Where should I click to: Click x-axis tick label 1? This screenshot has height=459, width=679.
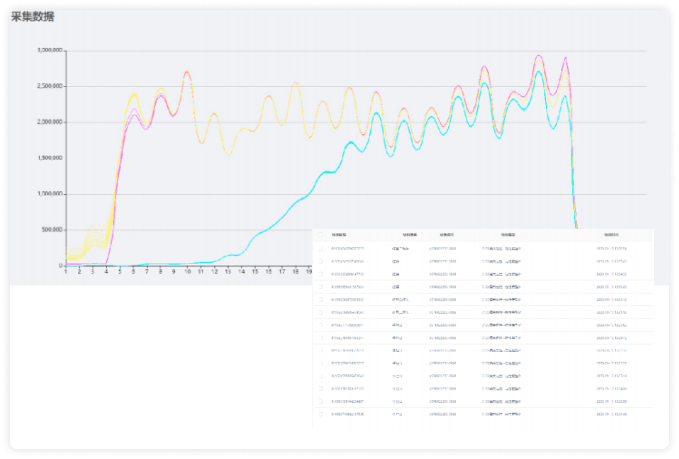66,271
